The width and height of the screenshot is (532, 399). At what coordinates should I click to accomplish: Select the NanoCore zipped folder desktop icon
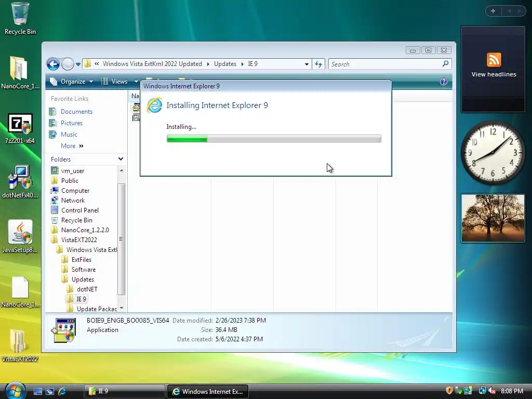20,73
